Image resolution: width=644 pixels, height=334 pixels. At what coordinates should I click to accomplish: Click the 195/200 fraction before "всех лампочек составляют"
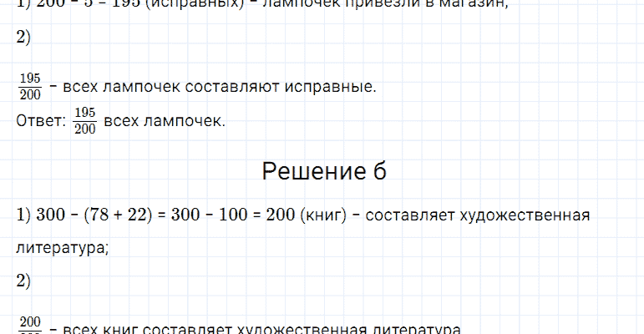tap(29, 86)
